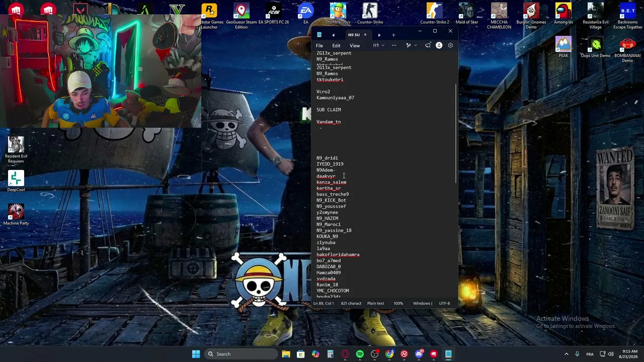The width and height of the screenshot is (644, 362).
Task: Open Notepad settings gear
Action: (450, 45)
